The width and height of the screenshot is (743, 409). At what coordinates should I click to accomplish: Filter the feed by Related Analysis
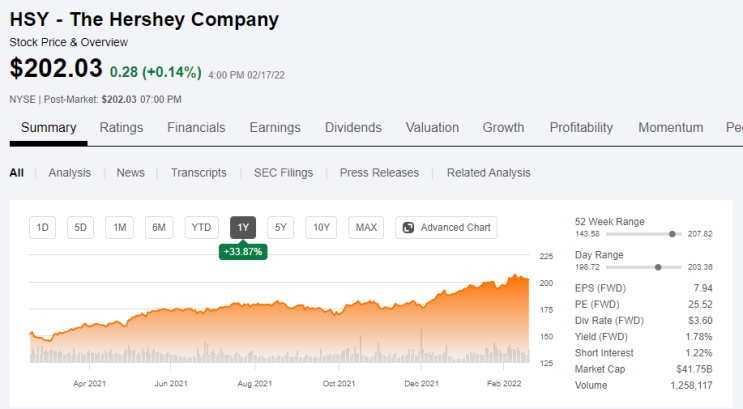click(x=489, y=173)
